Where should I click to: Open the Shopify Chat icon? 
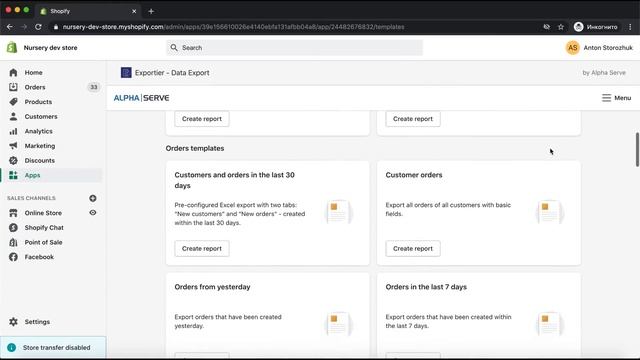point(13,227)
